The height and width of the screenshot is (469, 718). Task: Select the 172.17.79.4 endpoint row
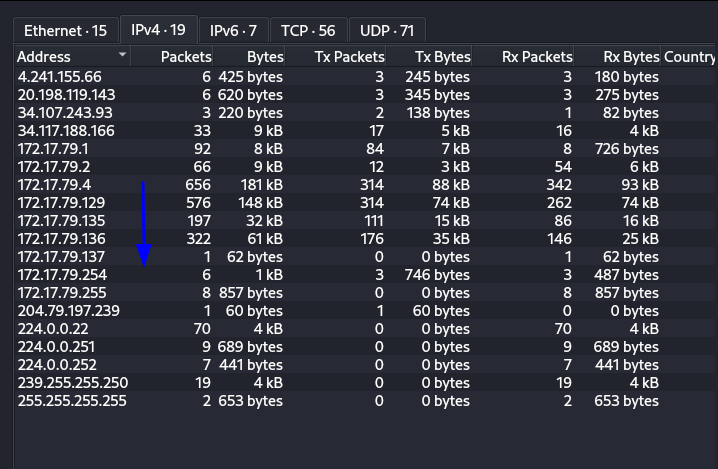click(x=54, y=184)
